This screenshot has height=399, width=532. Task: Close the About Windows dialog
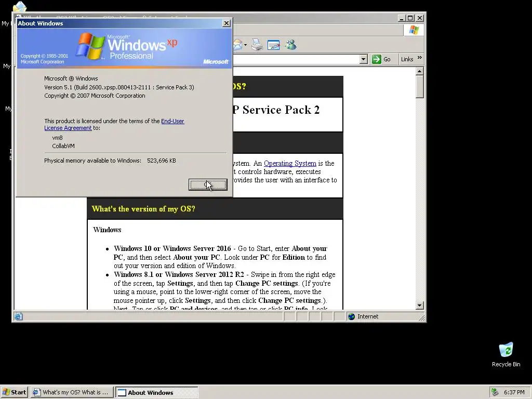pyautogui.click(x=227, y=23)
